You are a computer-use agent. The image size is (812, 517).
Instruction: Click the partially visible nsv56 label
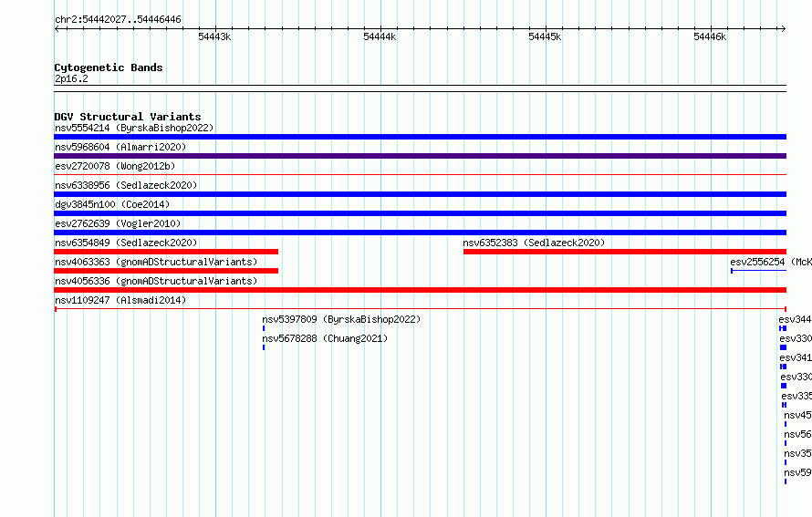[797, 434]
